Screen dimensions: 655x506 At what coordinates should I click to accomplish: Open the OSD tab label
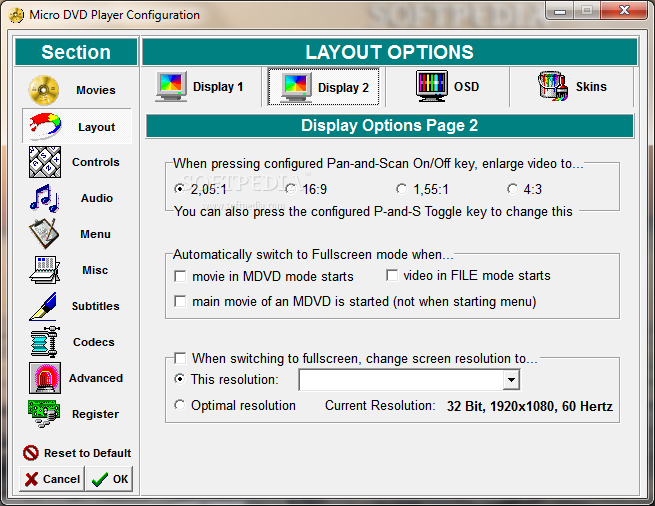(x=467, y=86)
